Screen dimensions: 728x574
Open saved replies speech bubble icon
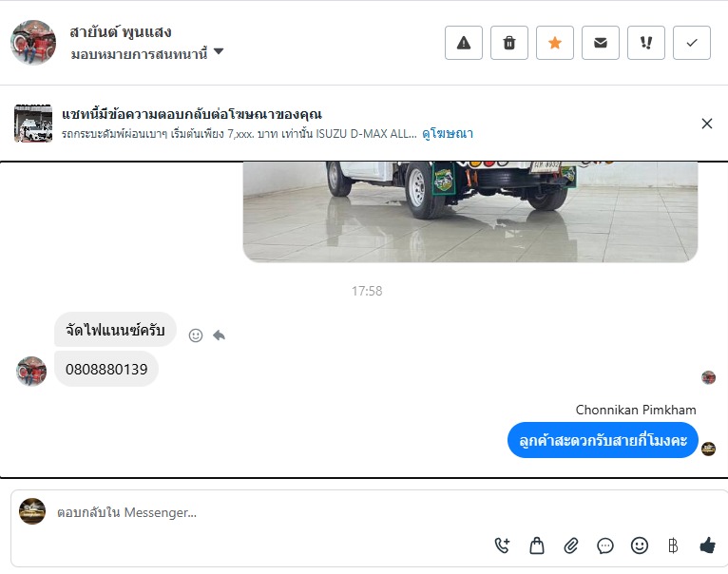(605, 545)
